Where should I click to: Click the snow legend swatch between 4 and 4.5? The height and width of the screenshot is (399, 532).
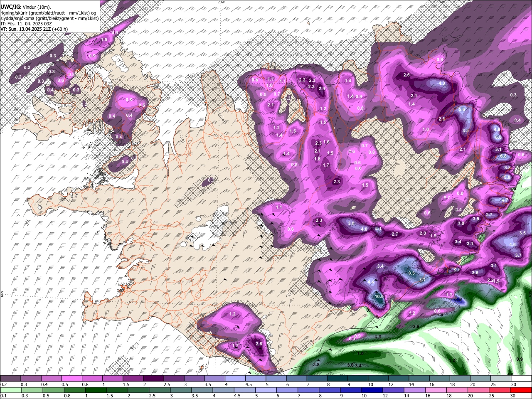[235, 379]
